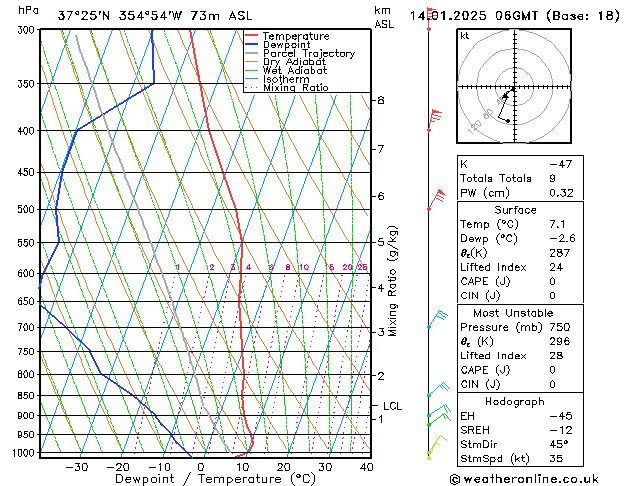Click the red wind barb at 500 hPa
The width and height of the screenshot is (629, 486).
coord(437,199)
